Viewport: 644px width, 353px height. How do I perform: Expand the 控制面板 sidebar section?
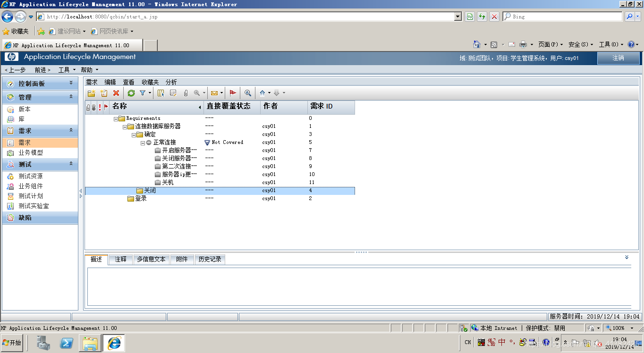(71, 83)
